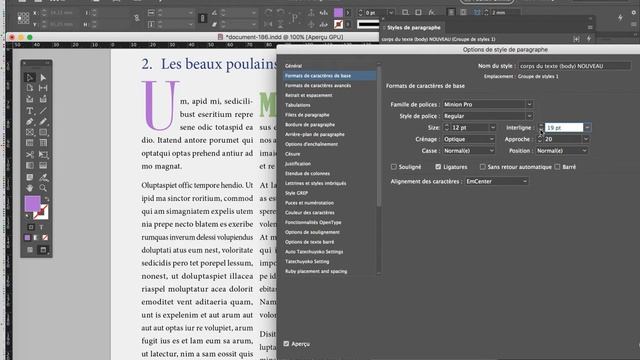
Task: Select the Line tool
Action: [43, 111]
